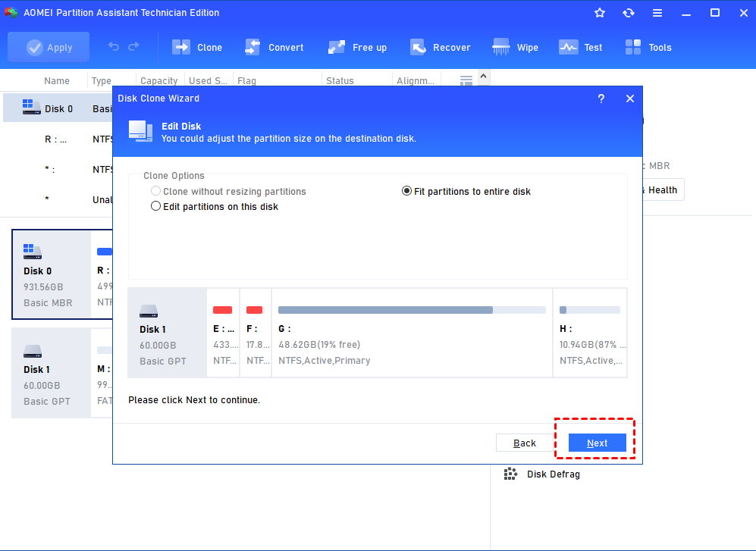Open the Recover tool
756x551 pixels.
pyautogui.click(x=441, y=47)
